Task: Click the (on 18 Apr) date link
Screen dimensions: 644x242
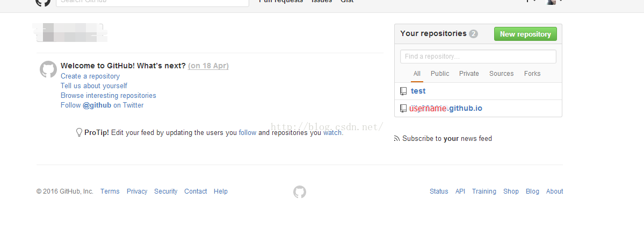Action: [x=208, y=66]
